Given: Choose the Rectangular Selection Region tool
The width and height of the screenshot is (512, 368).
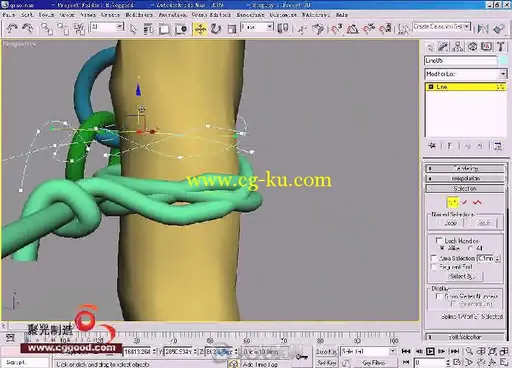Looking at the screenshot, I should click(164, 29).
